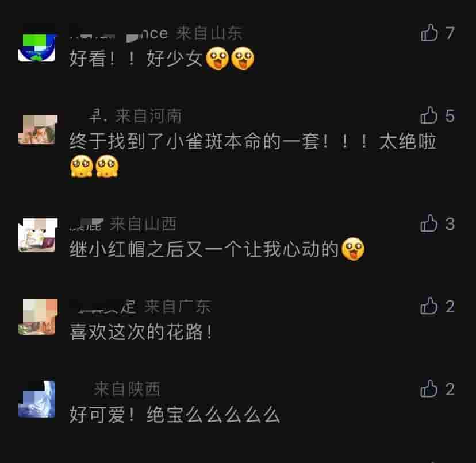Reply to comment 好看!!好少女
This screenshot has width=476, height=463.
click(162, 58)
